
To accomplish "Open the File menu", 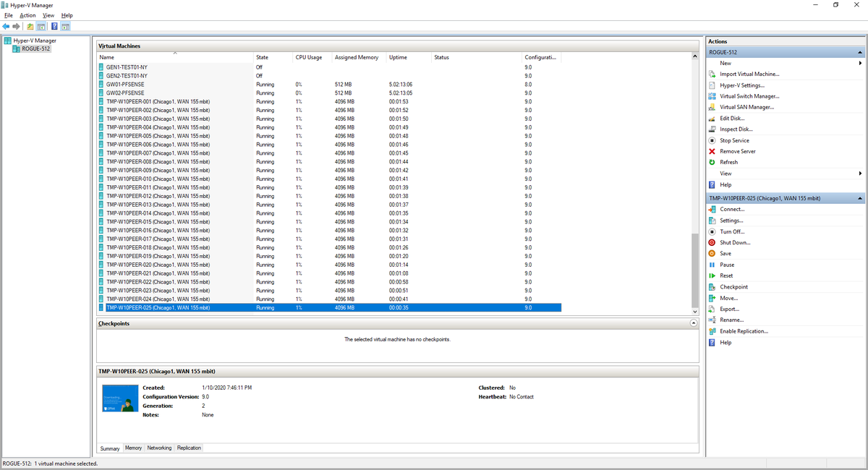I will point(9,15).
